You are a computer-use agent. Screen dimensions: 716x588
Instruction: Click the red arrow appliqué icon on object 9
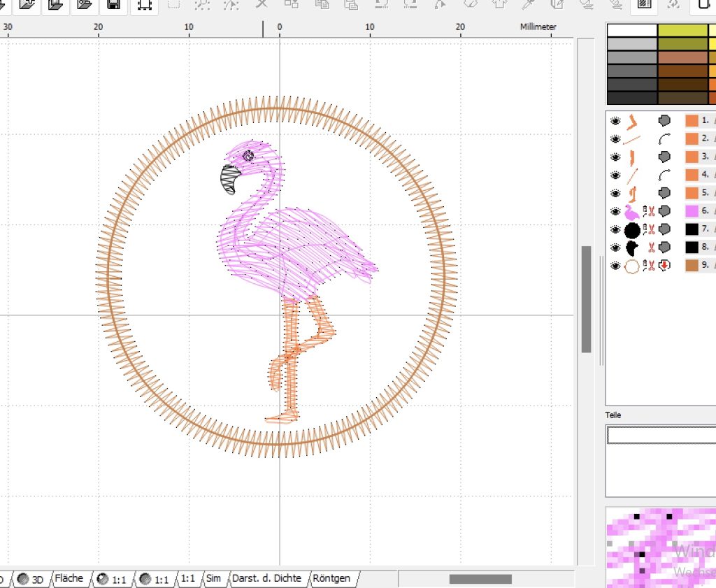pyautogui.click(x=664, y=265)
